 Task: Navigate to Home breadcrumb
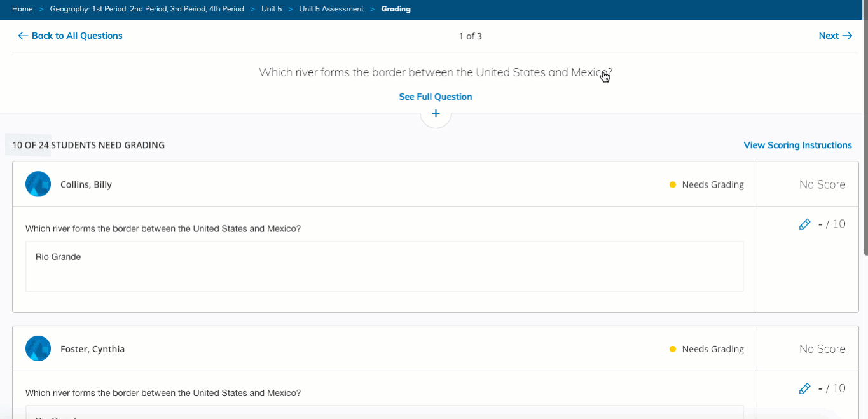[22, 9]
